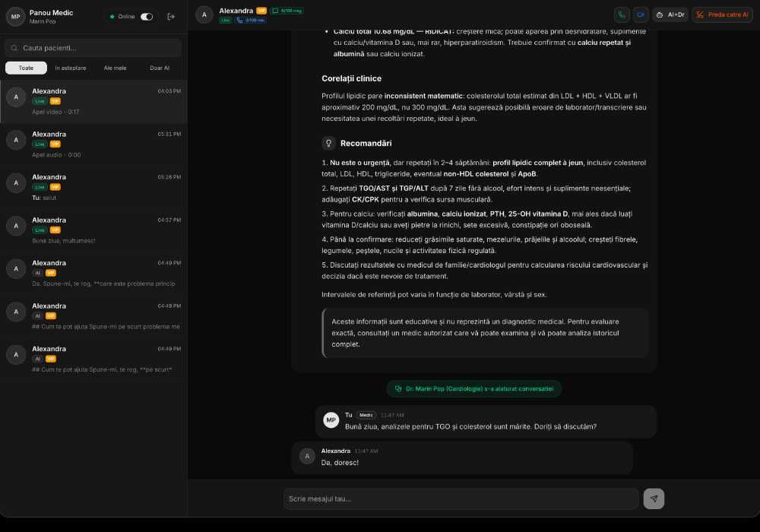Click the avatar on 'Buna ziua, multumesc!' row
The image size is (760, 532).
click(x=16, y=226)
